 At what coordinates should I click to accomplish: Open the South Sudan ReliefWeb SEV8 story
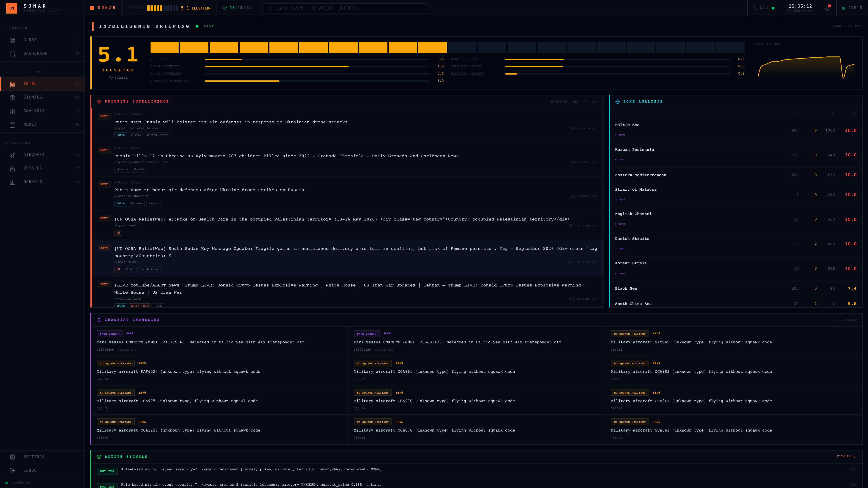347,258
